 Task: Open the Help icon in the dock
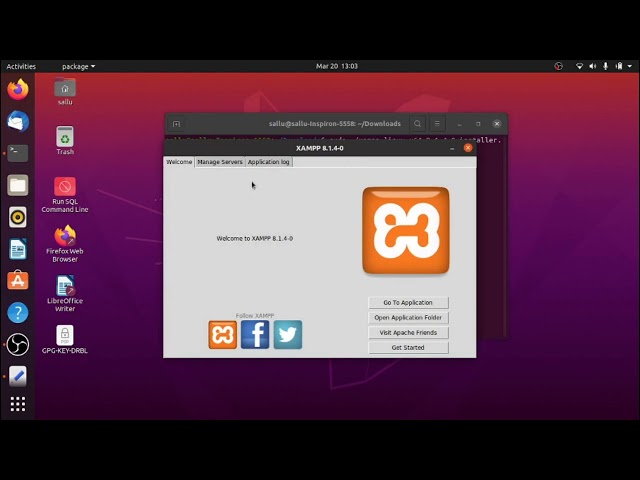18,313
